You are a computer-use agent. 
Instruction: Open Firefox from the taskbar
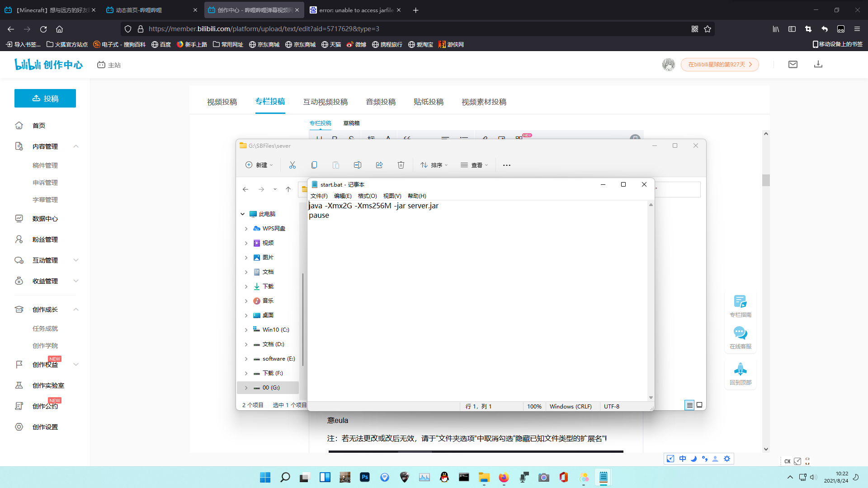pyautogui.click(x=504, y=477)
